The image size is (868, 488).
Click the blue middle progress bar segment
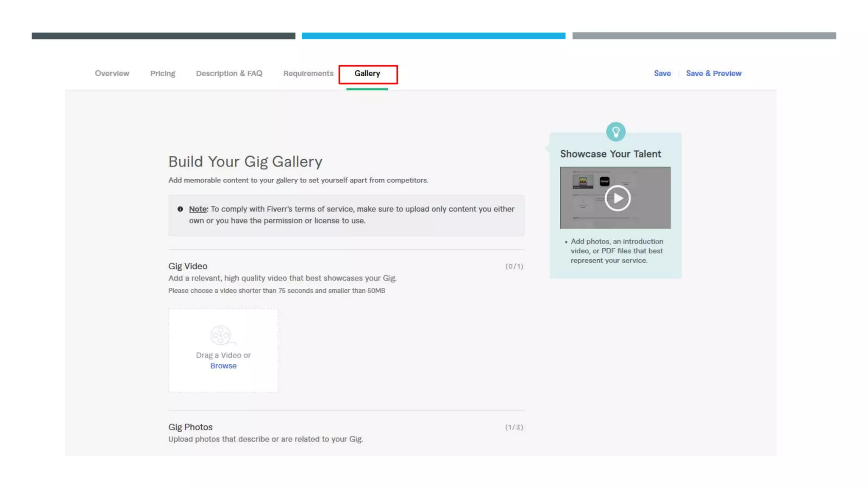click(x=433, y=36)
